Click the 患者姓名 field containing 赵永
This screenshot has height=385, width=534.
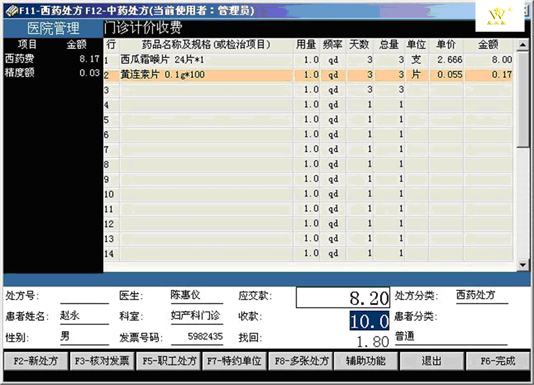pyautogui.click(x=84, y=317)
